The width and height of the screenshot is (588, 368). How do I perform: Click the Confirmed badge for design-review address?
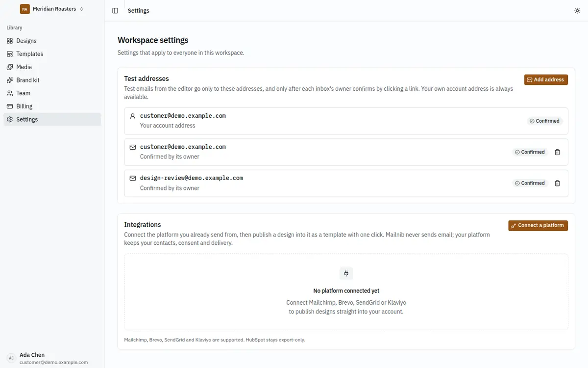(x=530, y=183)
